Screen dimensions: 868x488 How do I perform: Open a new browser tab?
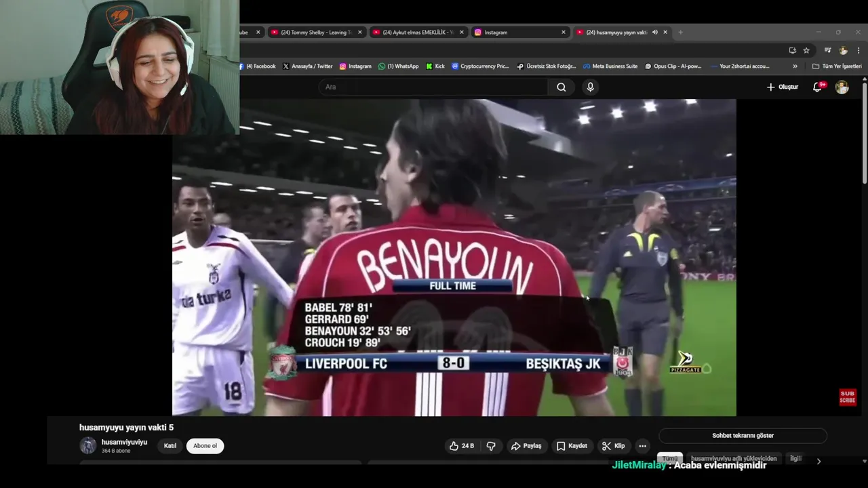coord(680,32)
